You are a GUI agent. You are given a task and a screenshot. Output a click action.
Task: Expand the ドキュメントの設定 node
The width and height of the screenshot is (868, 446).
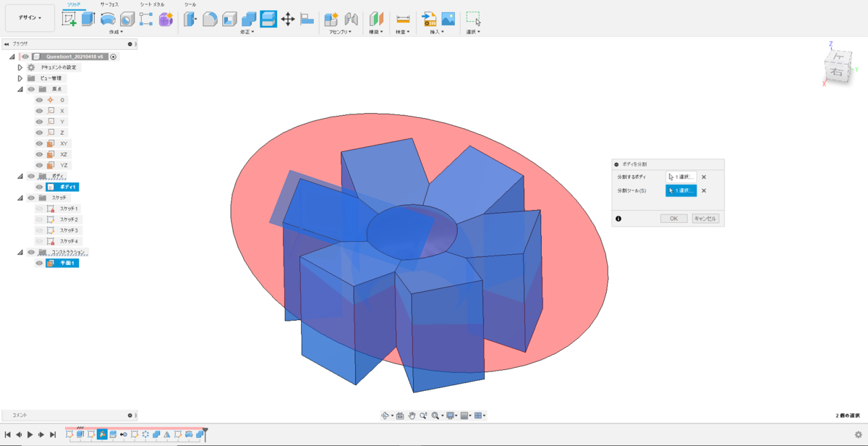20,67
